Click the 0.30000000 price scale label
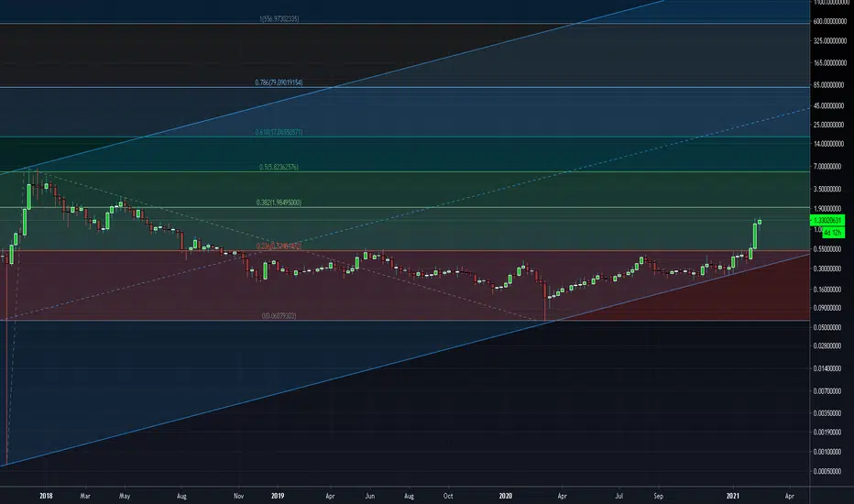Screen dimensions: 854x504 pos(828,268)
